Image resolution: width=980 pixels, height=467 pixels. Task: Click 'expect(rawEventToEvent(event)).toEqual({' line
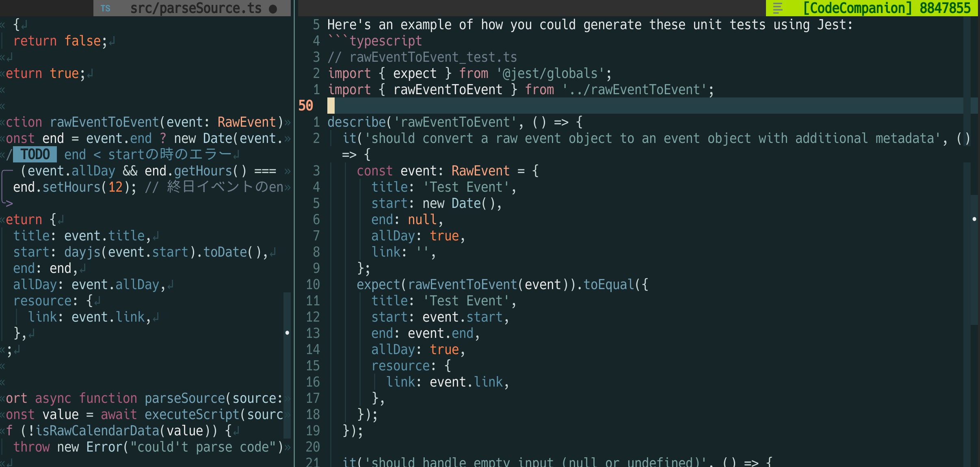[502, 285]
